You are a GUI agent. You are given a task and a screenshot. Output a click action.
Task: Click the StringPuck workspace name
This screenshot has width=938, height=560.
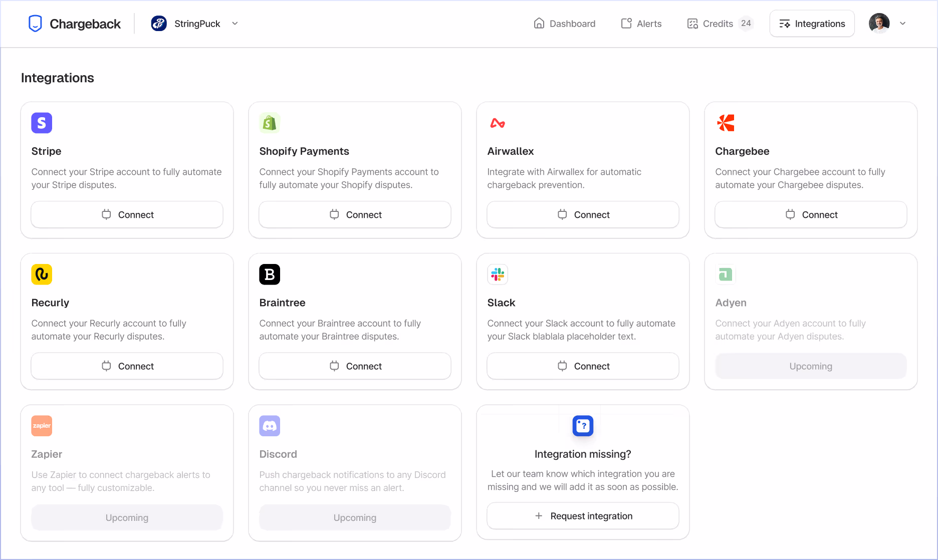click(x=197, y=24)
